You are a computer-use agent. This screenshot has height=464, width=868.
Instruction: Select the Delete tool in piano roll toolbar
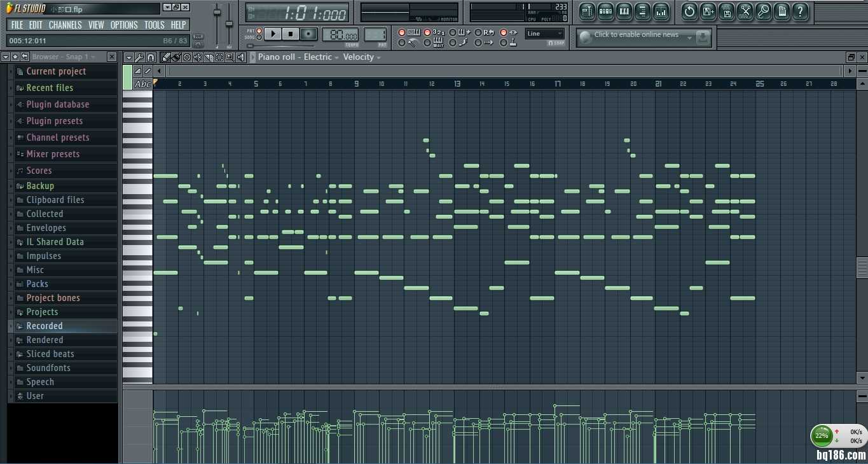187,57
